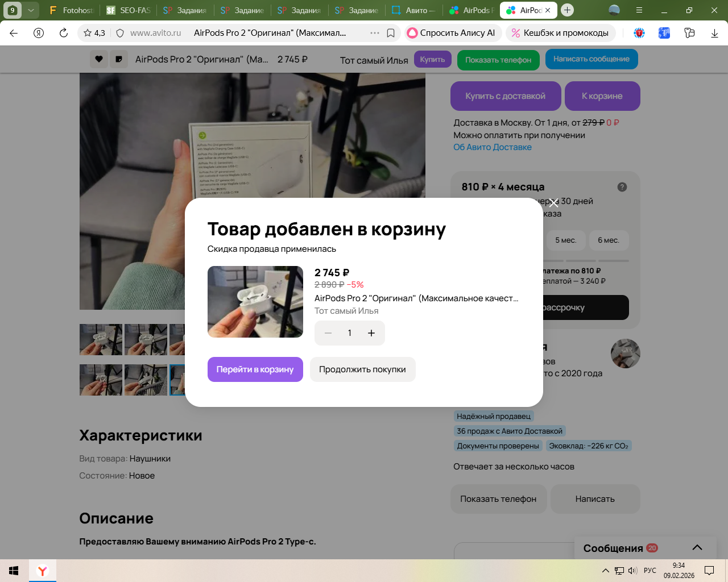This screenshot has width=728, height=582.
Task: Click the blue 'Написать сообщение' button
Action: click(x=591, y=59)
